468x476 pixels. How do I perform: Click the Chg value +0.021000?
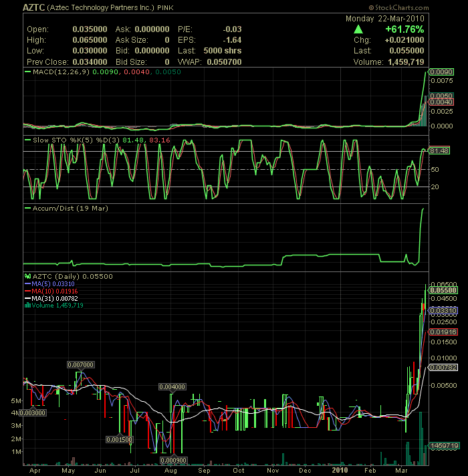click(x=404, y=40)
